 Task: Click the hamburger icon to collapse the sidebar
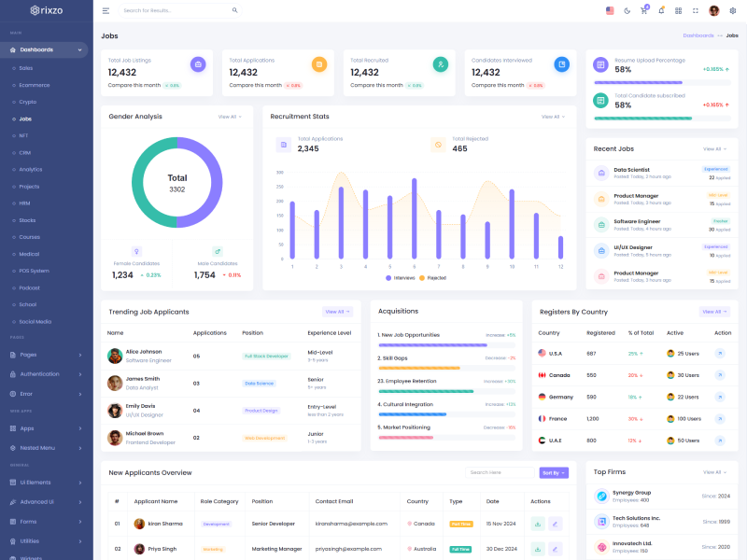pyautogui.click(x=106, y=10)
